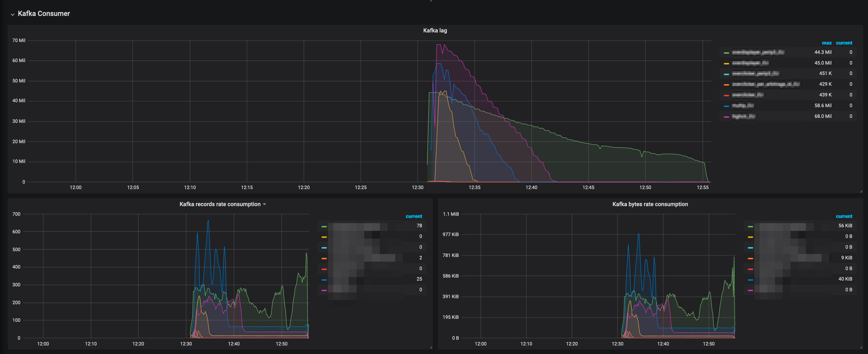
Task: Open the Kafka bytes rate consumption title menu
Action: click(650, 204)
